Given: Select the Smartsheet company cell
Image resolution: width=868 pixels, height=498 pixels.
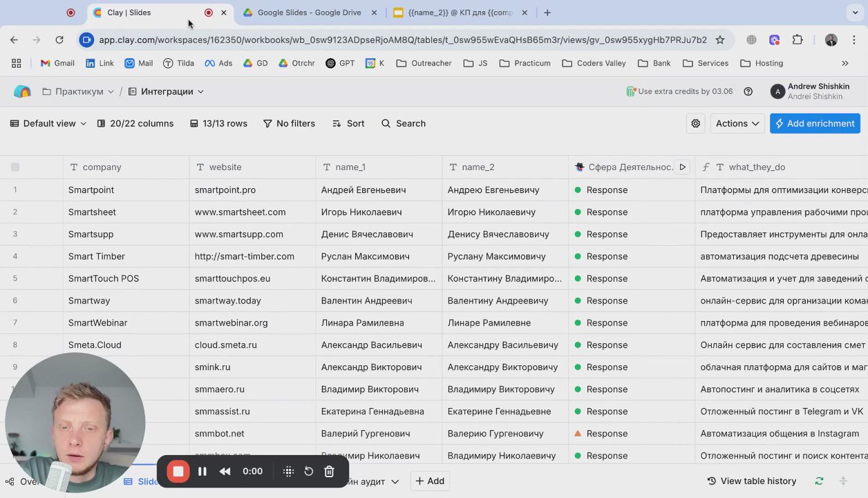Looking at the screenshot, I should click(126, 212).
